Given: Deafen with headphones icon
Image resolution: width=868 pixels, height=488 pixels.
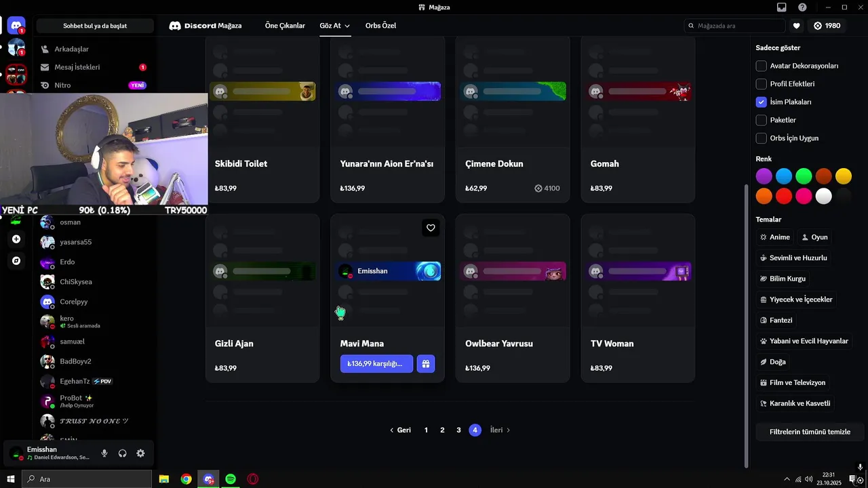Looking at the screenshot, I should pyautogui.click(x=123, y=453).
